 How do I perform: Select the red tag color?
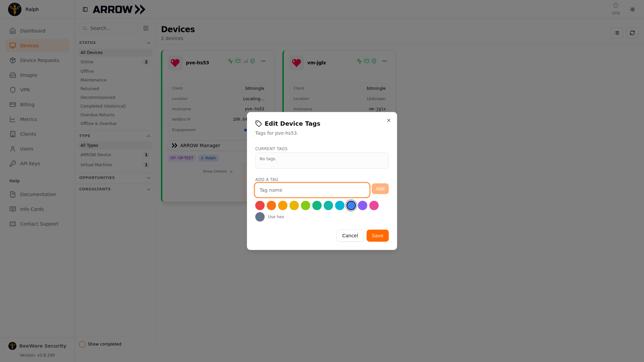(260, 205)
